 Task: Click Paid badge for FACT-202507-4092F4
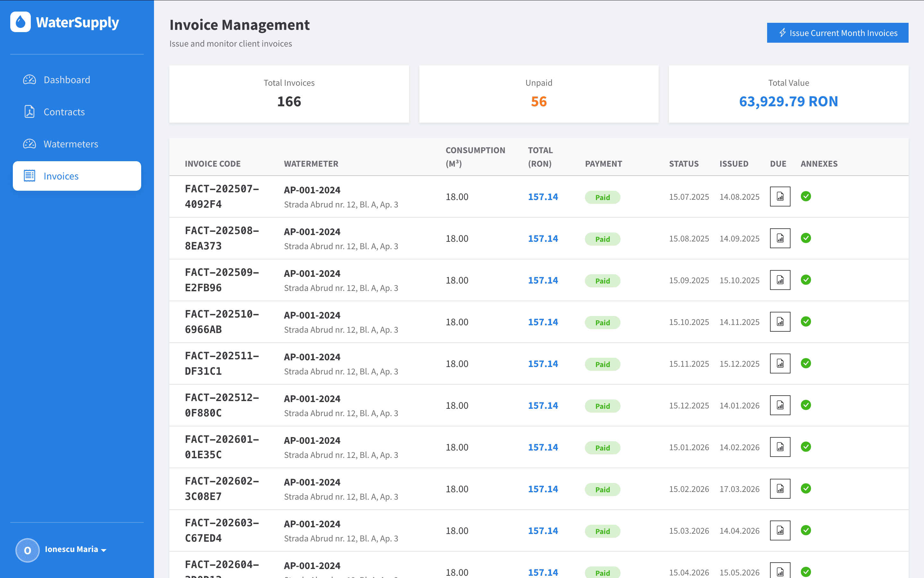coord(603,197)
